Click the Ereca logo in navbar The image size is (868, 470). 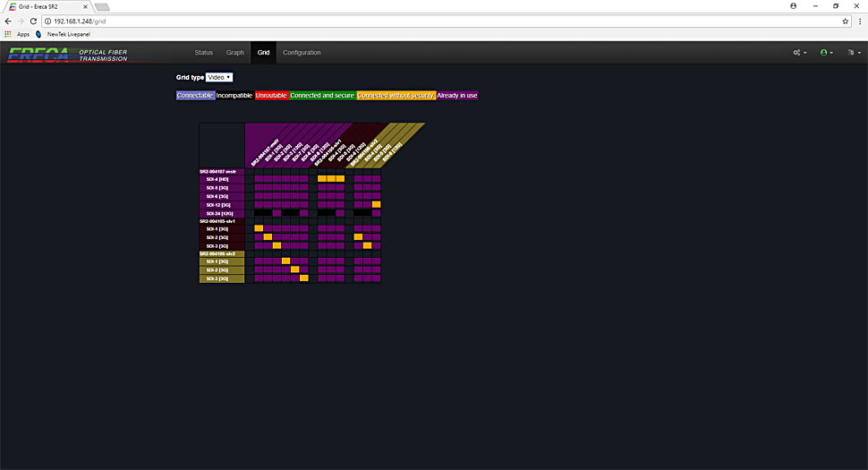coord(38,55)
